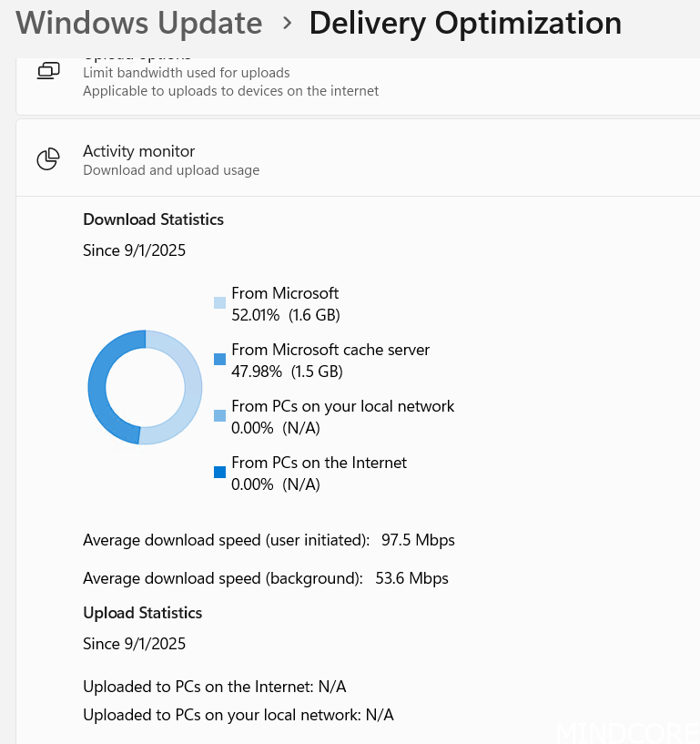
Task: Click the Microsoft cache server legend swatch
Action: [x=219, y=359]
